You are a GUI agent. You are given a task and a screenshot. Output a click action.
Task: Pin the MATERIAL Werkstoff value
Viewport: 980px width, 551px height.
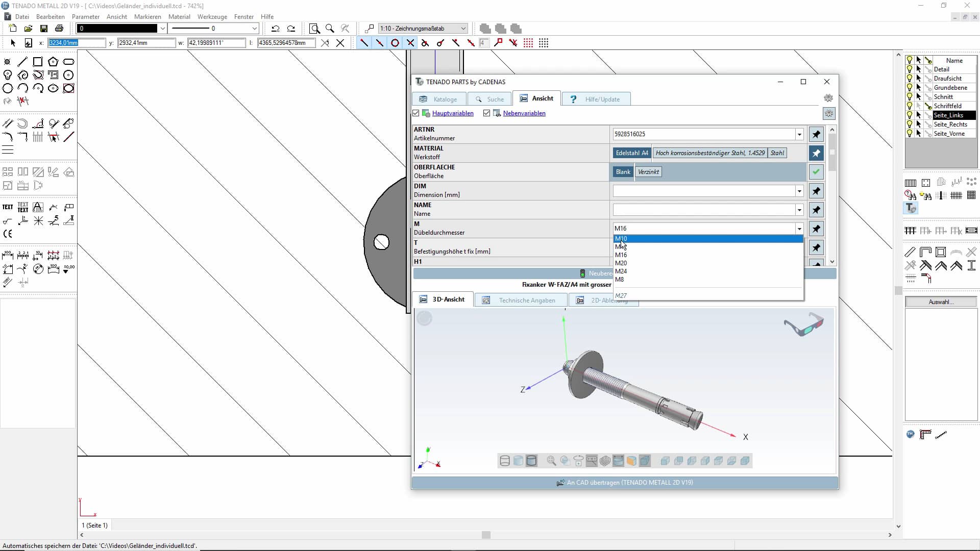point(816,153)
